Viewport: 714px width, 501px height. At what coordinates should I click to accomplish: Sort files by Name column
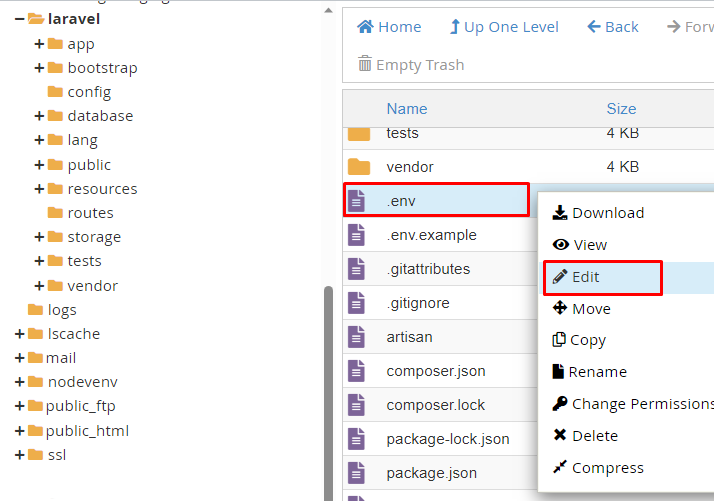click(x=407, y=109)
